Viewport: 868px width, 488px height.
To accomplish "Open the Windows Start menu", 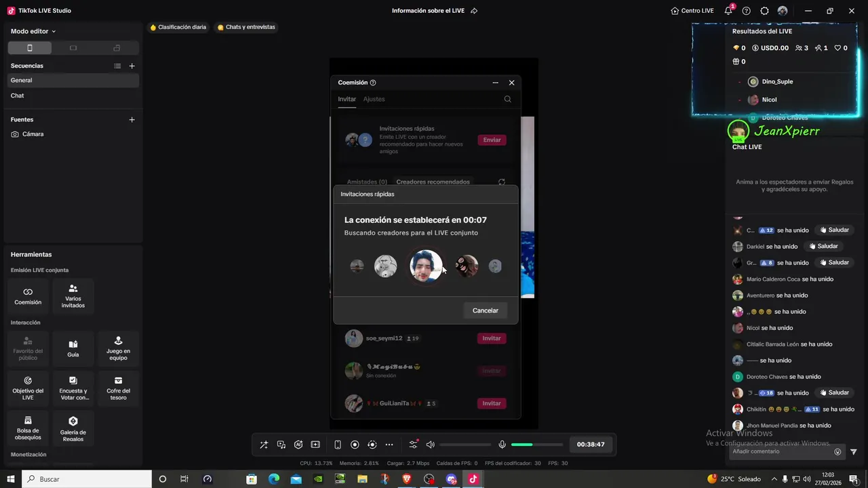I will click(x=11, y=479).
